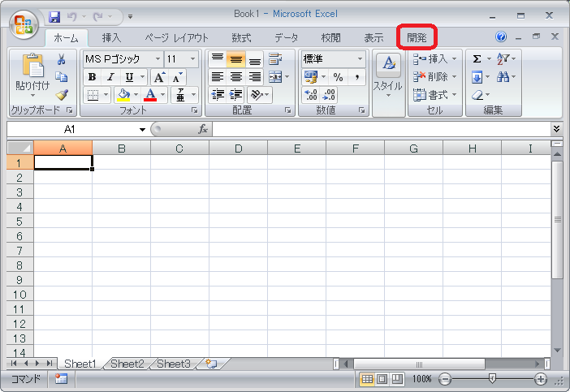Clear cell contents with eraser

tap(477, 95)
